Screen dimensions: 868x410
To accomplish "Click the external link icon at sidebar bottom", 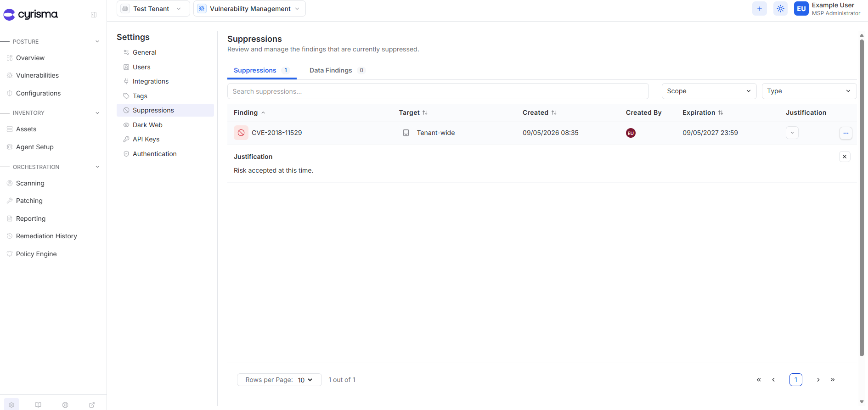I will click(x=92, y=404).
